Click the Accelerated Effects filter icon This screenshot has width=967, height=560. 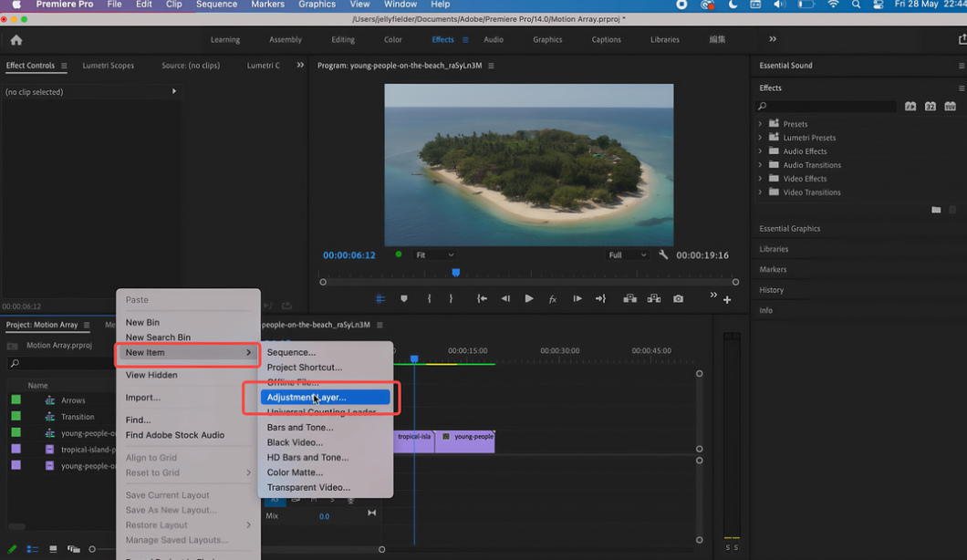910,107
